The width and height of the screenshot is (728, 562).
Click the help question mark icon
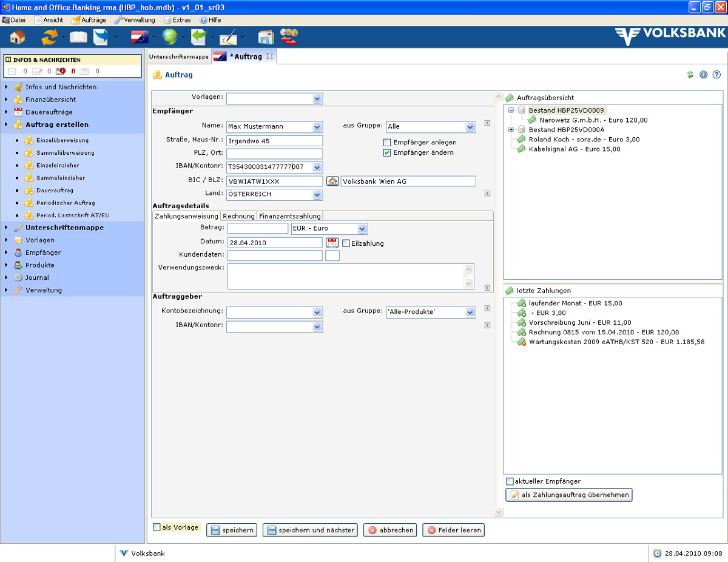pyautogui.click(x=716, y=75)
